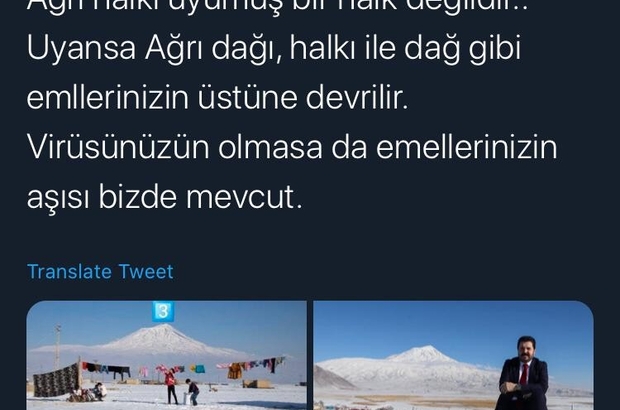Click the utility pole in left photo

click(58, 346)
